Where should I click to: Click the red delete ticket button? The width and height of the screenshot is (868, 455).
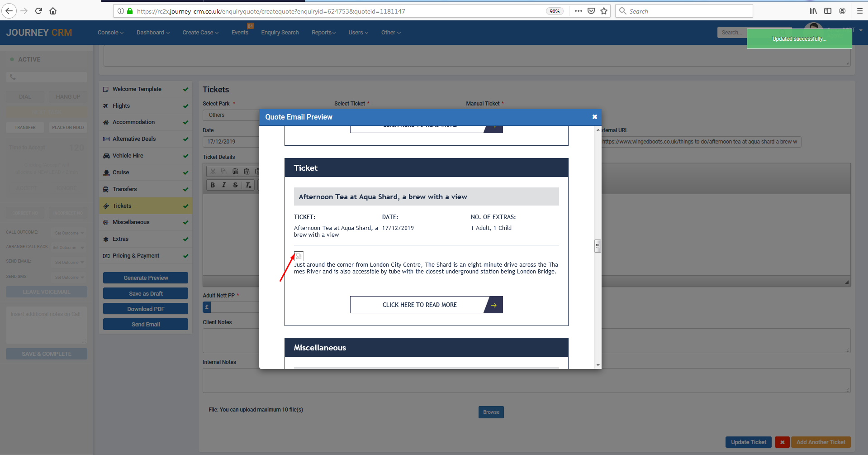point(782,442)
